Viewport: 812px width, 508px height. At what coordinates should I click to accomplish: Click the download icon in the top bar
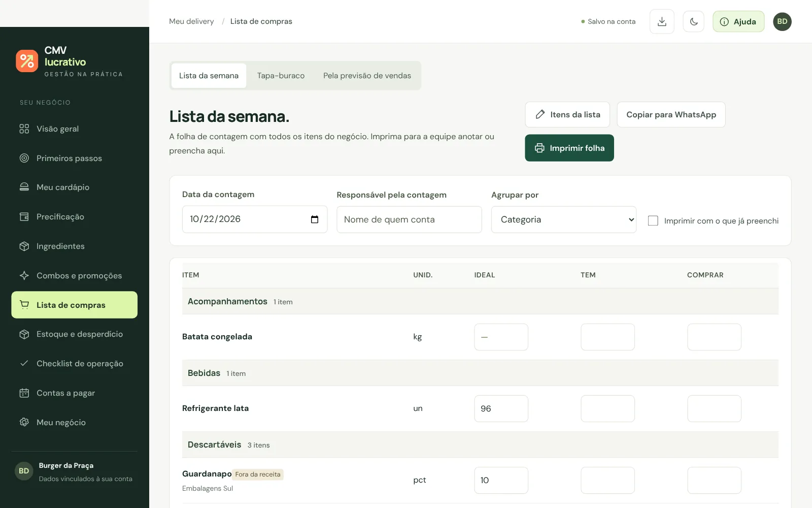[662, 21]
